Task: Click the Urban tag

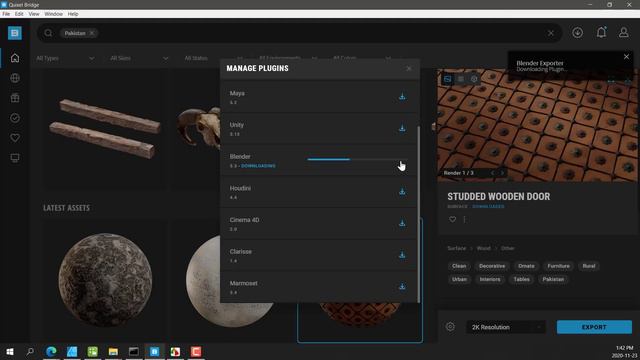Action: pyautogui.click(x=459, y=279)
